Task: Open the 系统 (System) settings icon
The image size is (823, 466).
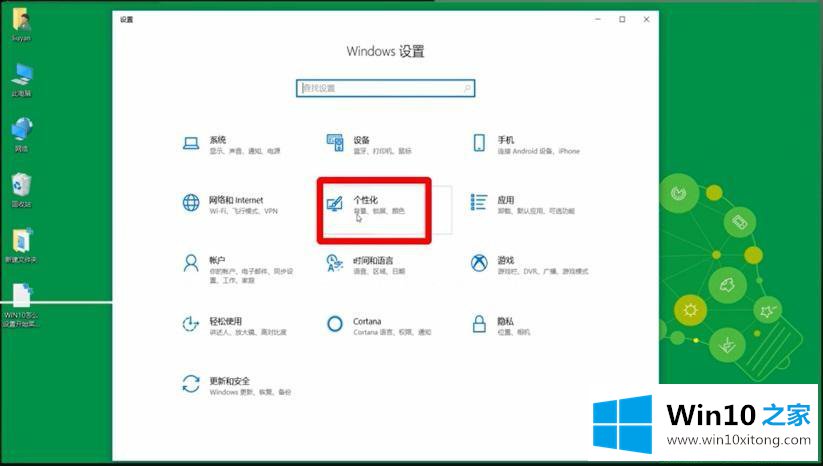Action: (x=191, y=143)
